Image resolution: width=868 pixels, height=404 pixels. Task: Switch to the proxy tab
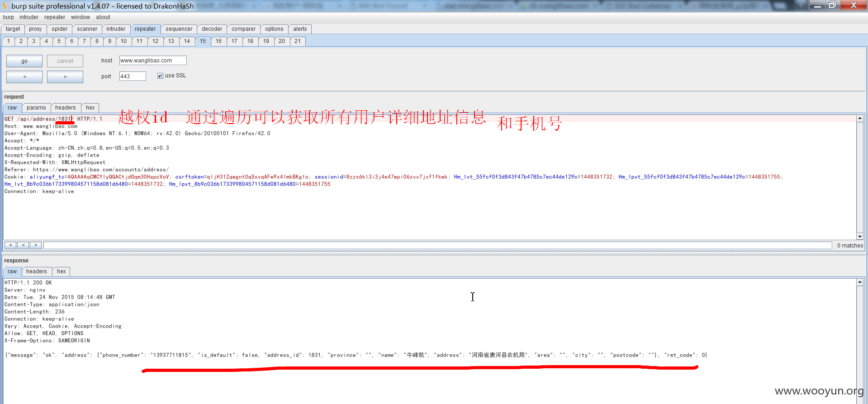coord(35,29)
